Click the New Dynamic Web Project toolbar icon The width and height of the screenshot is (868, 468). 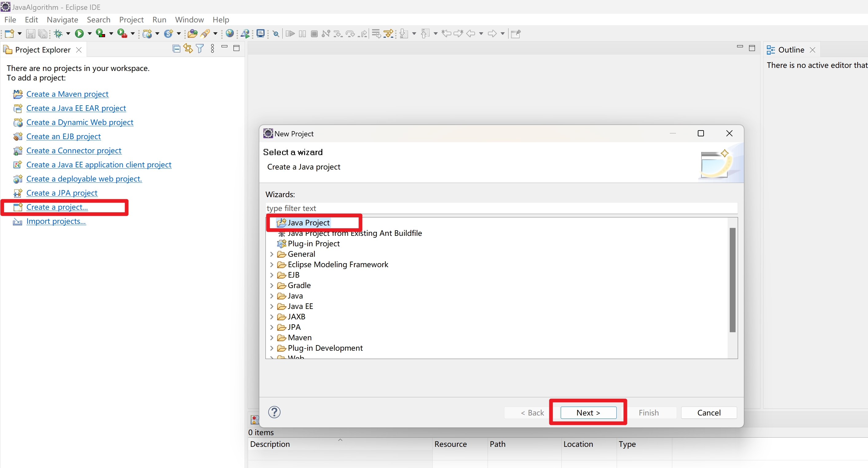coord(147,33)
